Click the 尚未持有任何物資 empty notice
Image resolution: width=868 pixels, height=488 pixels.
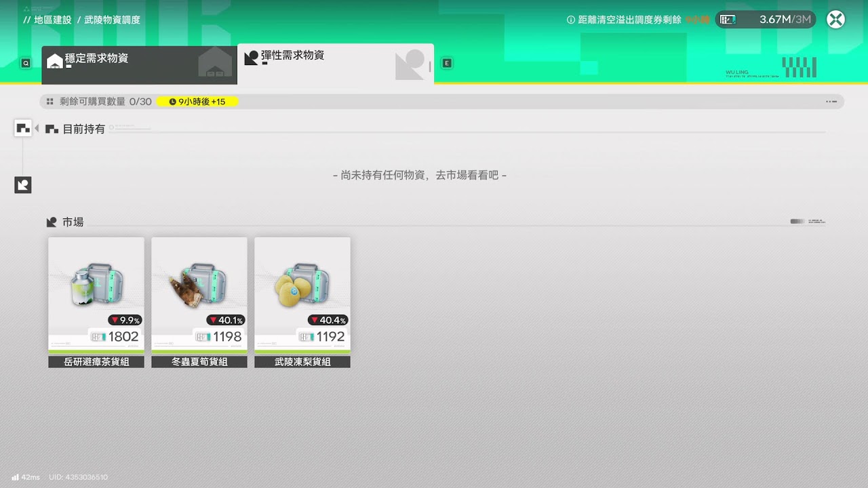click(420, 175)
